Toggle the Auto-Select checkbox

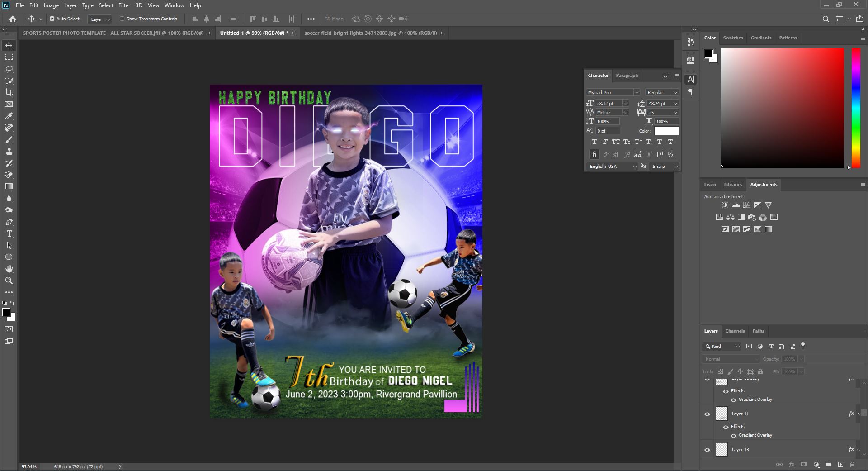[x=52, y=19]
